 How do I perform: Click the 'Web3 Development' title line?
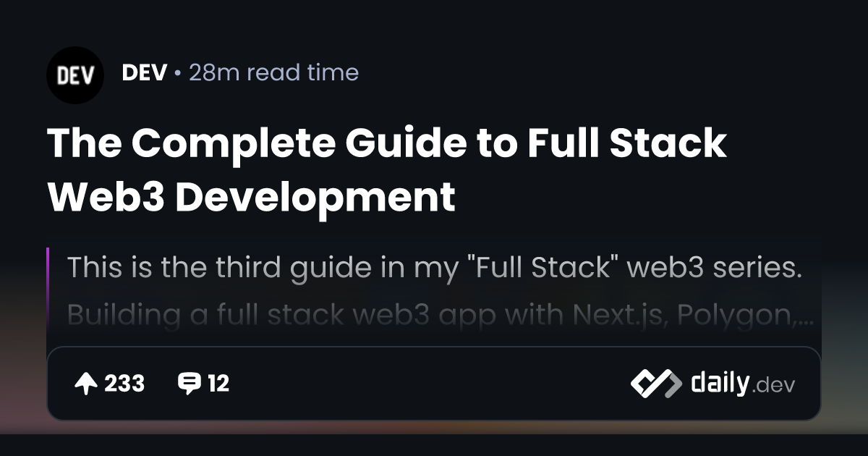point(252,196)
